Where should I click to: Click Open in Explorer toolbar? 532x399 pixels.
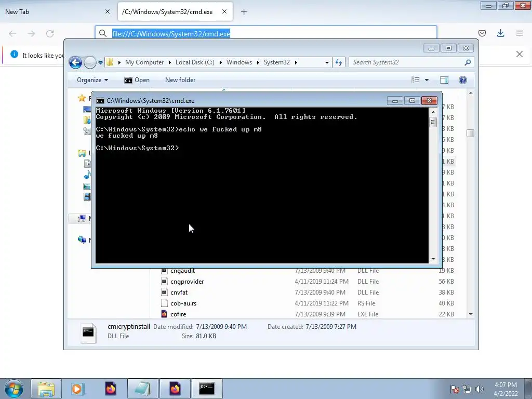[x=137, y=80]
